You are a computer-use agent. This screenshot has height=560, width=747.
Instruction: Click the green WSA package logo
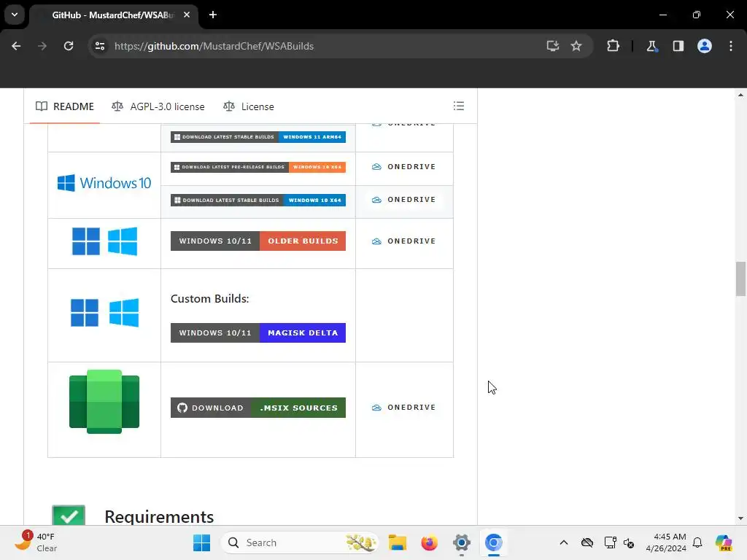104,402
